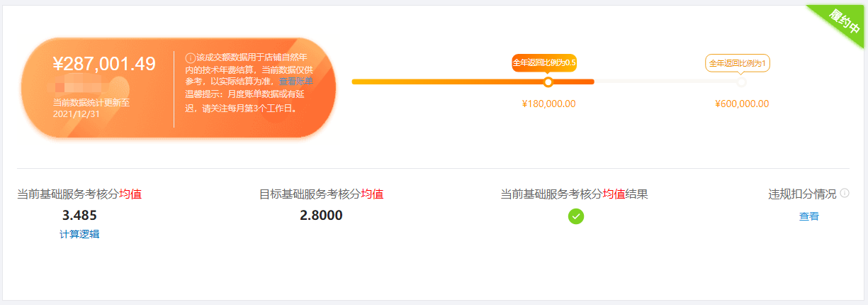Click the green checkmark result icon
This screenshot has height=305, width=868.
coord(576,216)
